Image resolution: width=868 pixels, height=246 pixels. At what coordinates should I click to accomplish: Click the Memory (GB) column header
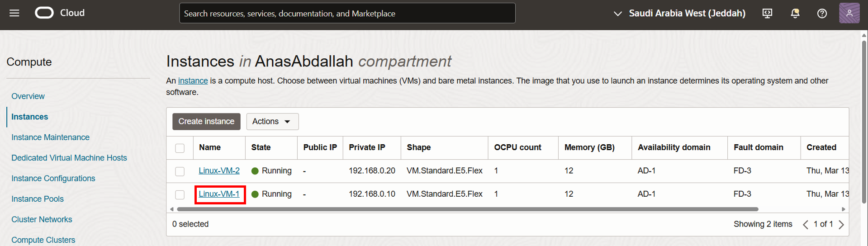point(589,147)
